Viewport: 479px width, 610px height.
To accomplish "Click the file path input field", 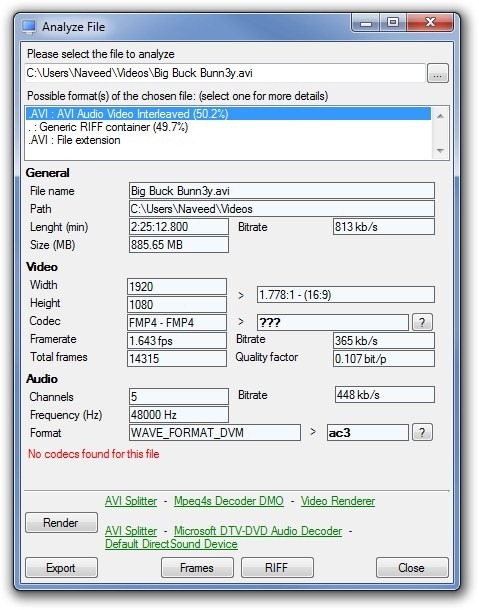I will (225, 73).
